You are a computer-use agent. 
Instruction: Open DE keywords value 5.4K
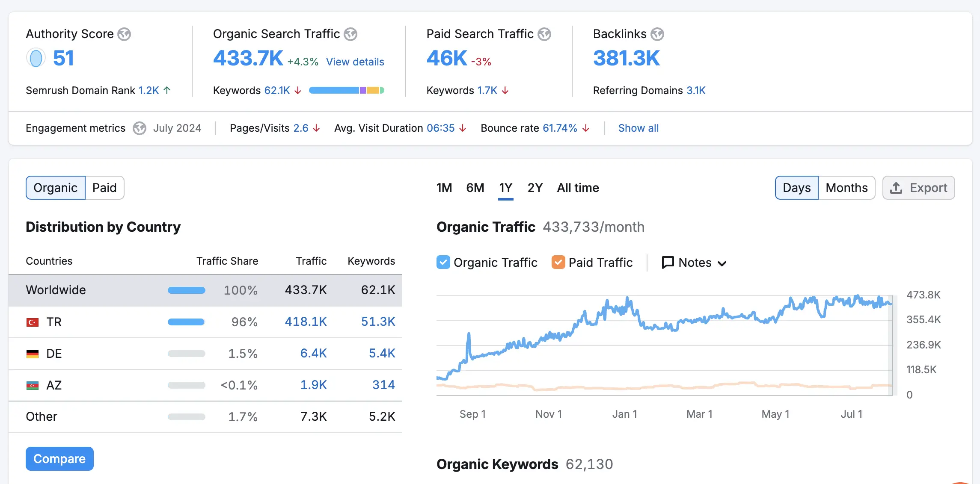coord(382,354)
